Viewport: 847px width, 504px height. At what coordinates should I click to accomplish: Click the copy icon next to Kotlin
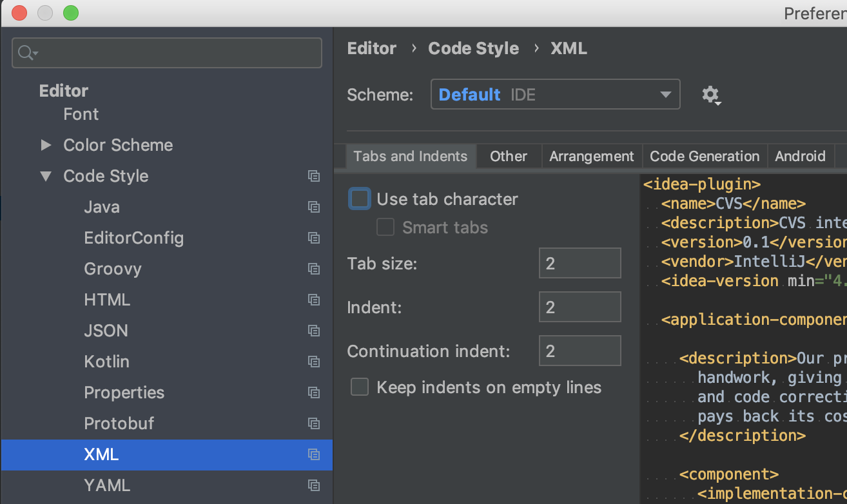314,362
